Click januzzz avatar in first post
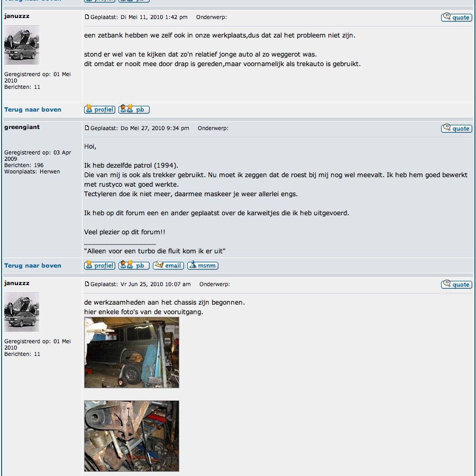The height and width of the screenshot is (476, 476). pos(22,45)
